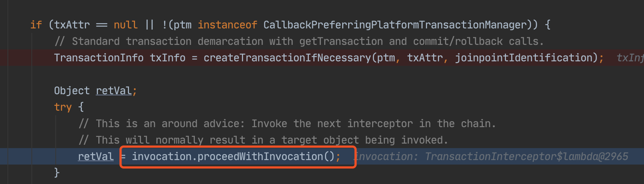Click the createTransactionIfNecessary method call

click(x=287, y=58)
